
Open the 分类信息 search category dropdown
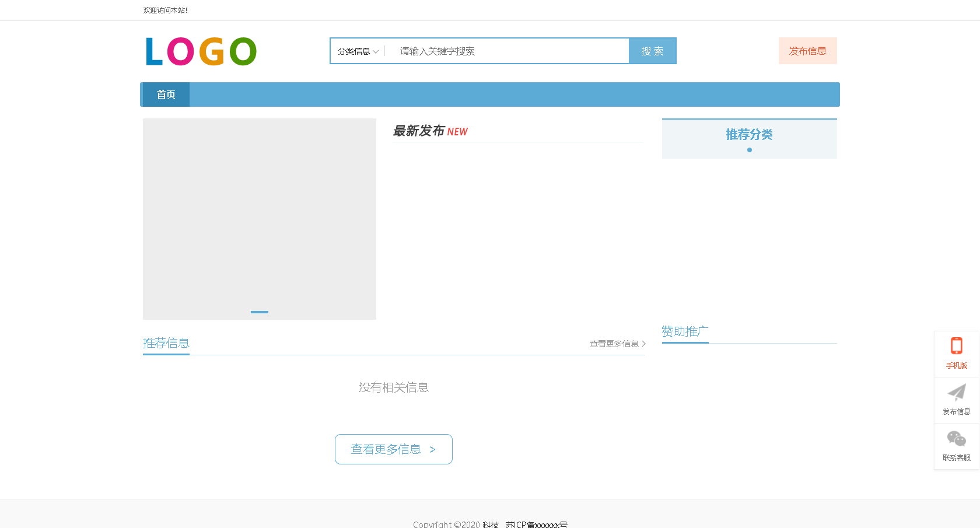pos(358,51)
